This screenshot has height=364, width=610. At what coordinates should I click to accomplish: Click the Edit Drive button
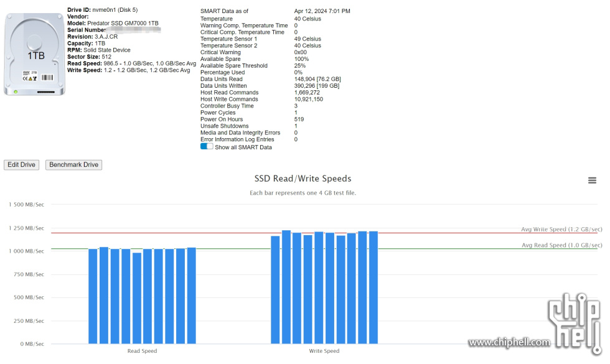21,165
